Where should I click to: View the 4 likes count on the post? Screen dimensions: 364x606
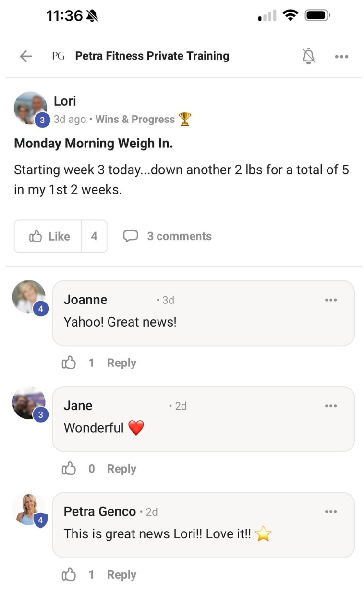(x=94, y=236)
